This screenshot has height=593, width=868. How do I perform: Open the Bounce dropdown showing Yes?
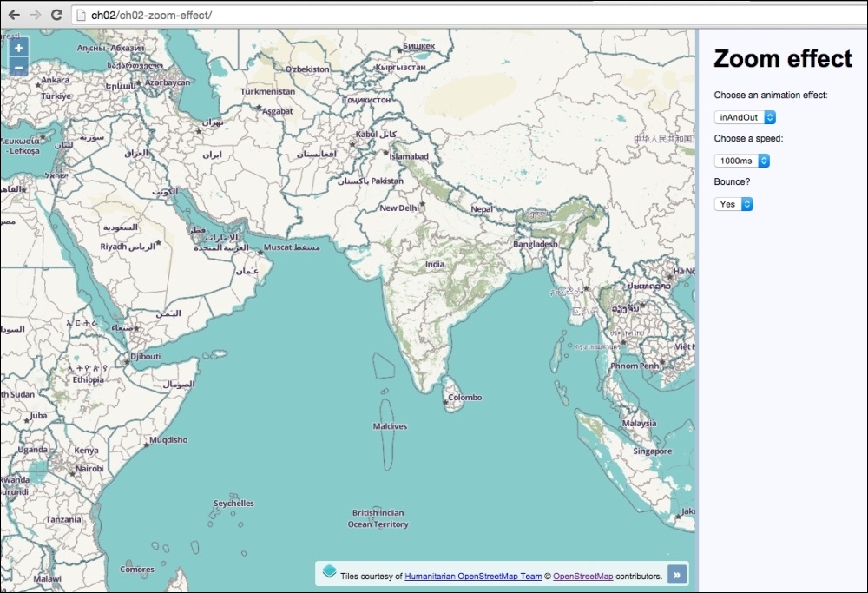(733, 204)
